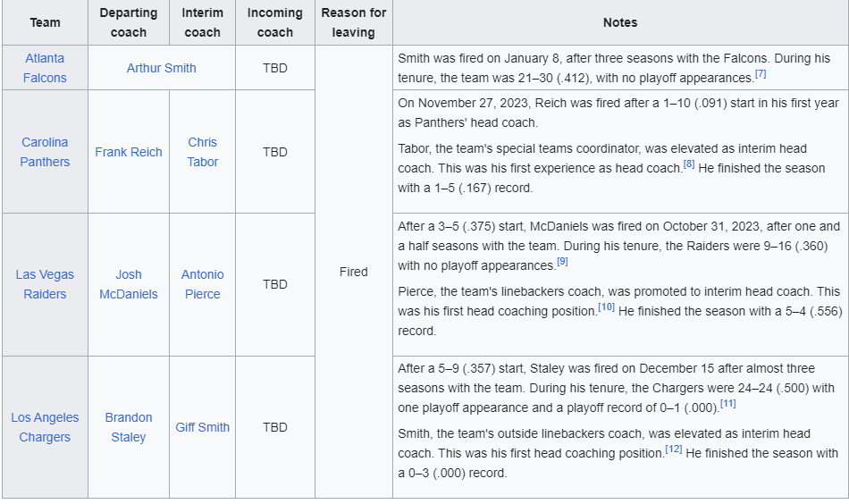Image resolution: width=849 pixels, height=504 pixels.
Task: Click the Notes column header
Action: [620, 22]
